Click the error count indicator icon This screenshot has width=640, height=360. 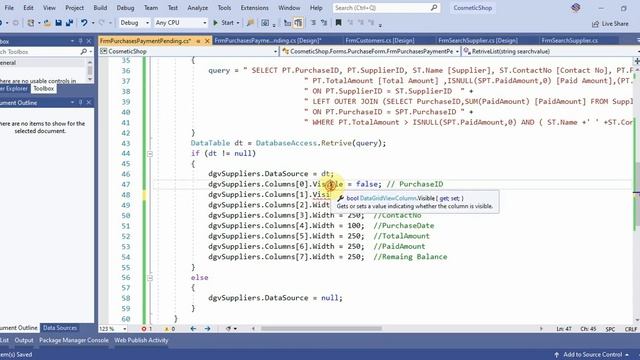(144, 329)
